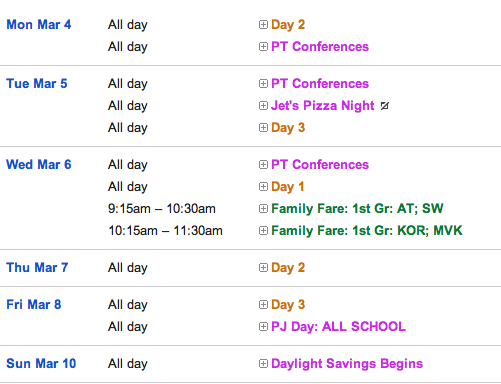Open the Thu Mar 7 date link

37,268
